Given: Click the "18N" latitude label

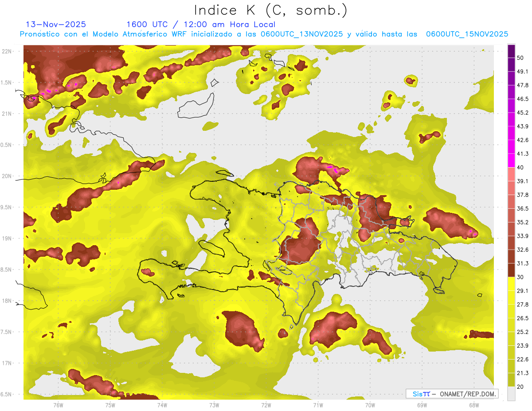Looking at the screenshot, I should [7, 301].
